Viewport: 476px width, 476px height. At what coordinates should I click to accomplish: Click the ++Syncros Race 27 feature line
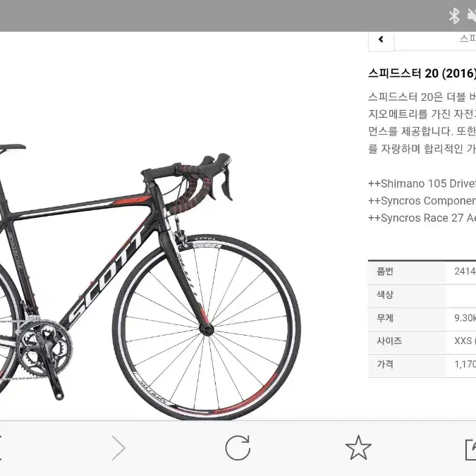coord(422,218)
